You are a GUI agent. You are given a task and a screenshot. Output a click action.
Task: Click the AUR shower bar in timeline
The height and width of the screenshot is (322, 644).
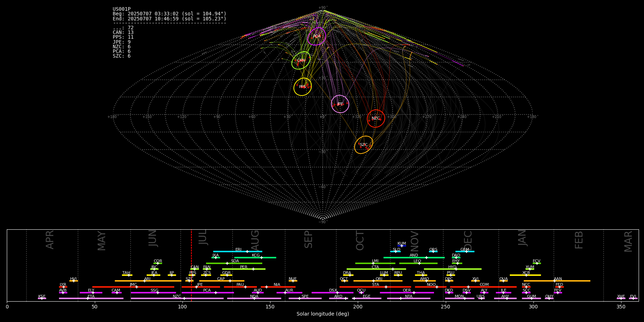(x=289, y=293)
